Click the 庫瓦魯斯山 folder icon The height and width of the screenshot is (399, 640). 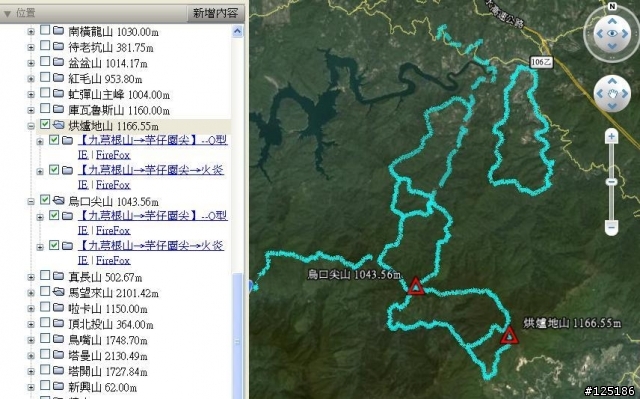tap(59, 109)
